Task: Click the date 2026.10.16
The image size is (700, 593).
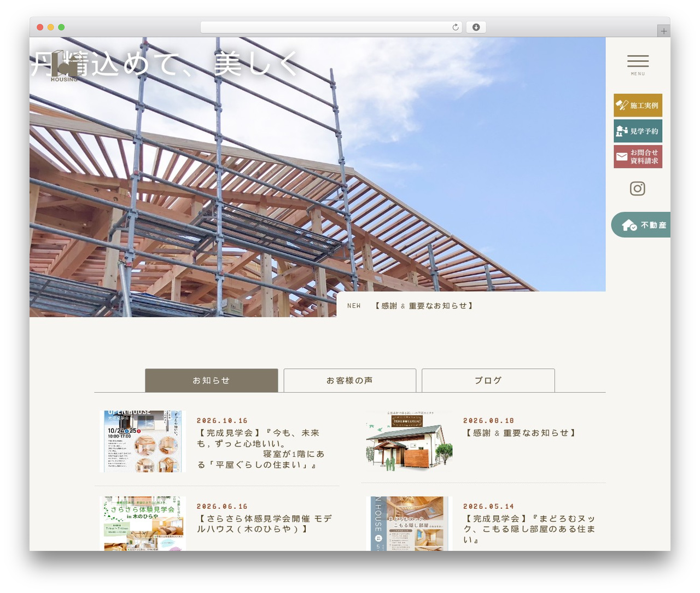Action: pyautogui.click(x=223, y=421)
